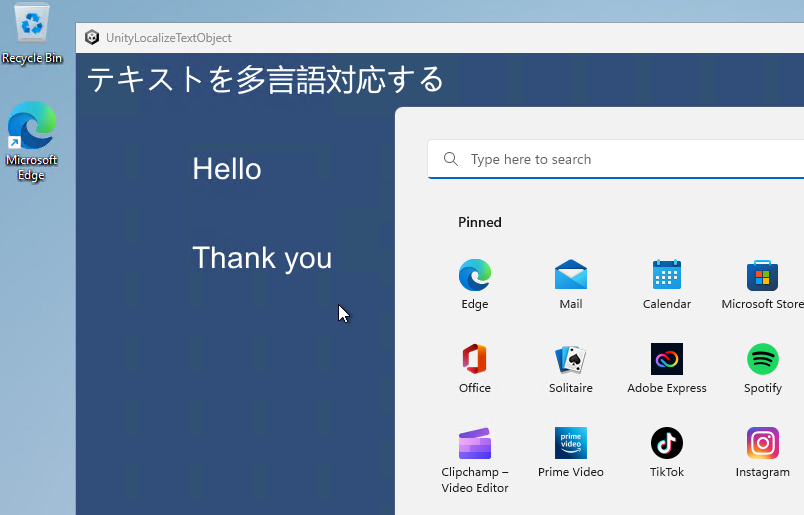Launch Adobe Express from pinned apps
The width and height of the screenshot is (804, 515).
667,368
